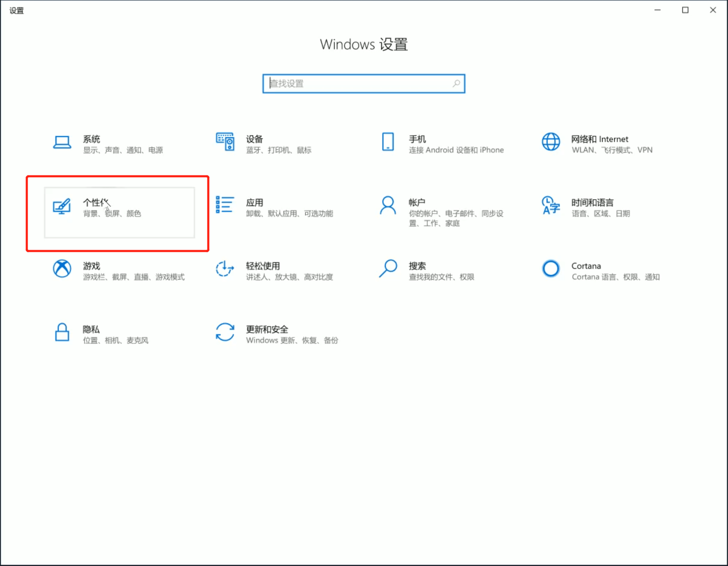Click description Cortana 语言、权限、通知
Image resolution: width=728 pixels, height=566 pixels.
coord(615,277)
